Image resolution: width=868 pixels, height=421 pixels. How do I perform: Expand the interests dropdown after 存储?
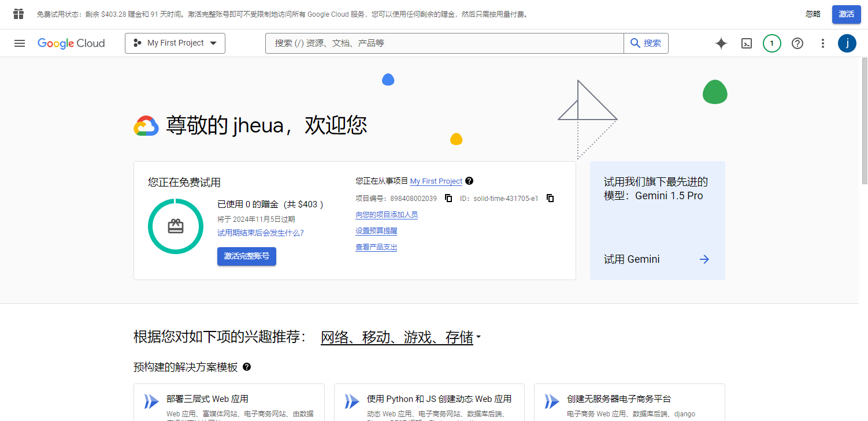pyautogui.click(x=477, y=337)
